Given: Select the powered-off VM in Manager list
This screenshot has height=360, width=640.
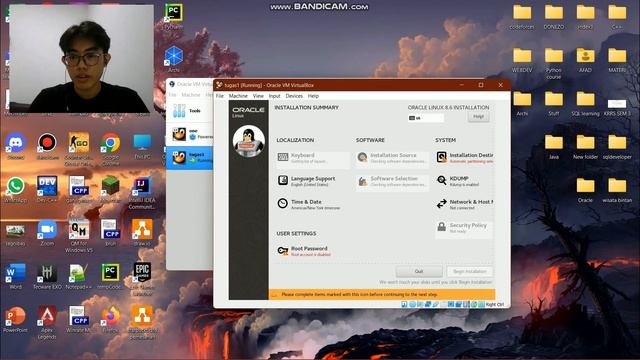Looking at the screenshot, I should (190, 134).
